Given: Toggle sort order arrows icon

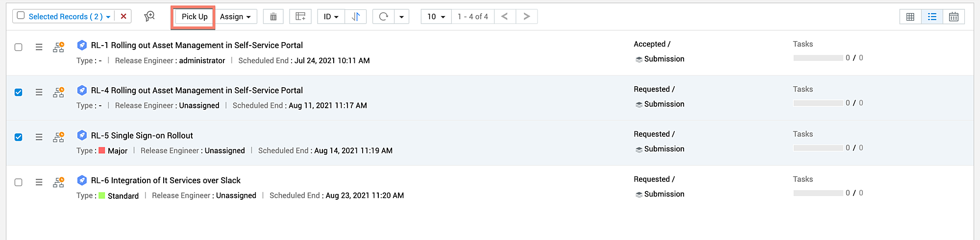Looking at the screenshot, I should [356, 17].
